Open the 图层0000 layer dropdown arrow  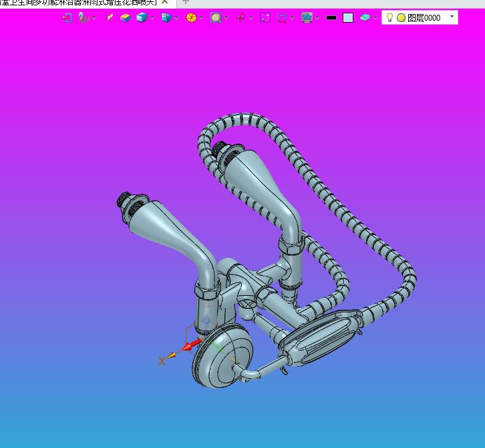click(452, 17)
